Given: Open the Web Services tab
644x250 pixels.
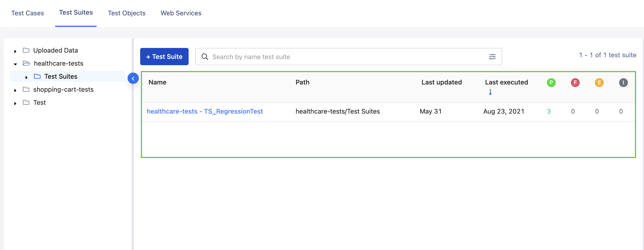Looking at the screenshot, I should coord(181,13).
